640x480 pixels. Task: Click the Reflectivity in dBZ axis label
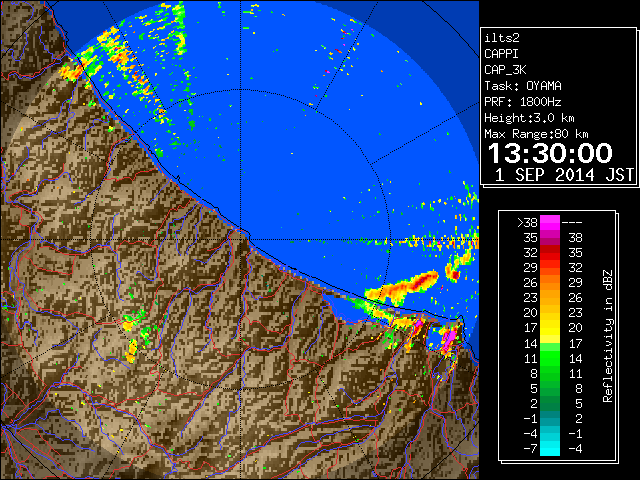pos(608,336)
